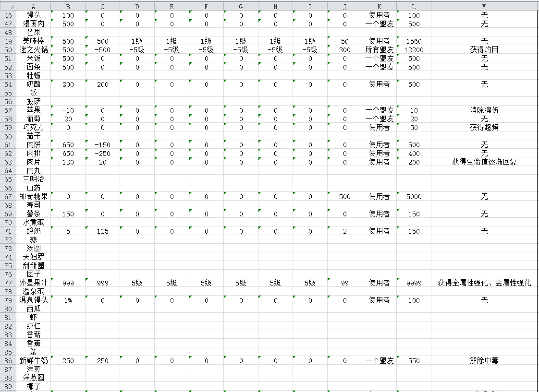Click the cell containing 甜甜圈
Screen dimensions: 539x392
point(33,266)
